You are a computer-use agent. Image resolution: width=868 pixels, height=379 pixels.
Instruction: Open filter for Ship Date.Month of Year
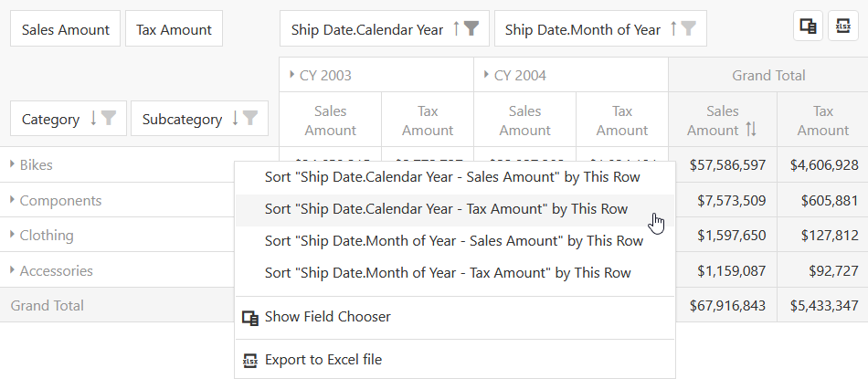pos(688,29)
